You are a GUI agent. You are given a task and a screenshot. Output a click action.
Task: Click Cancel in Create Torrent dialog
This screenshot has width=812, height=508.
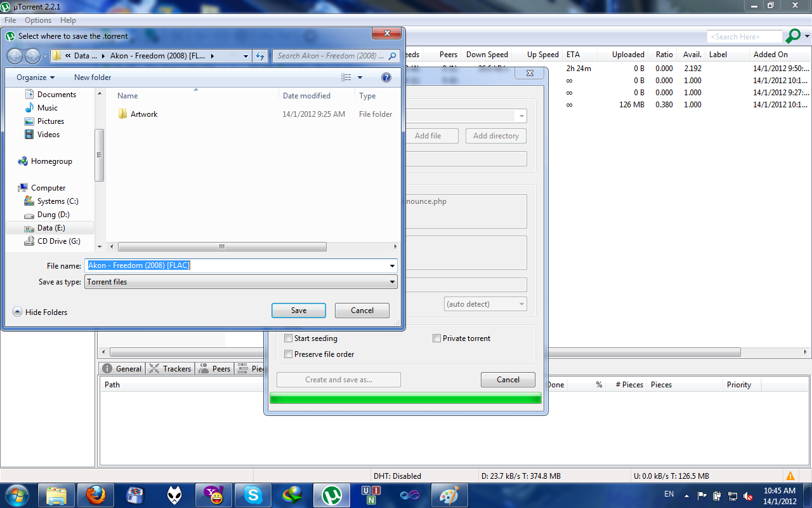coord(508,380)
